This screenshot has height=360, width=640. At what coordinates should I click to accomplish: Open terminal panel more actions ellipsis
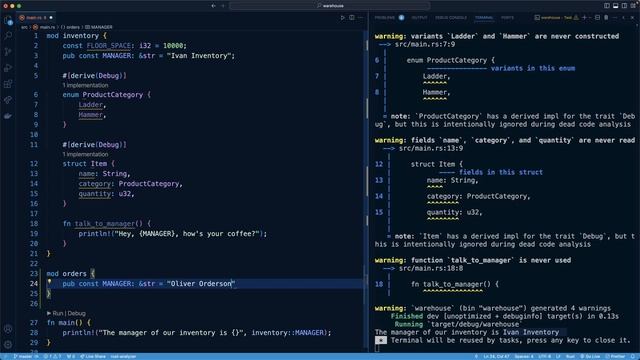615,18
